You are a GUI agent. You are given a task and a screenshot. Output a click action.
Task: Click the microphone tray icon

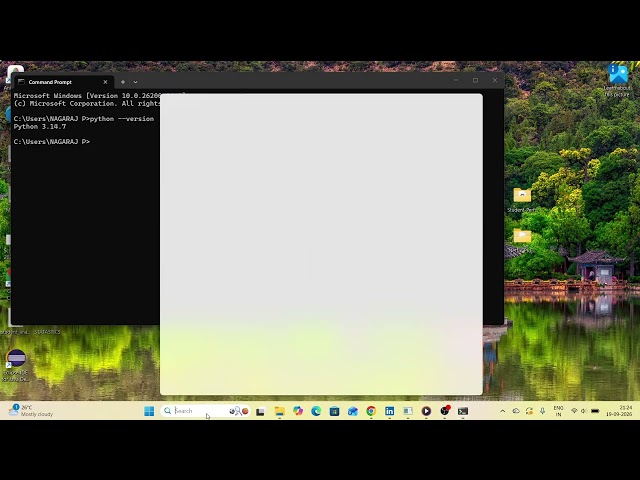coord(542,411)
